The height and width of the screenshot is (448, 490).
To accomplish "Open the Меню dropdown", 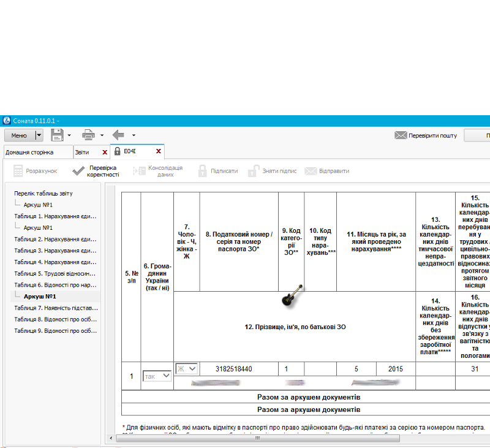I will tap(39, 135).
